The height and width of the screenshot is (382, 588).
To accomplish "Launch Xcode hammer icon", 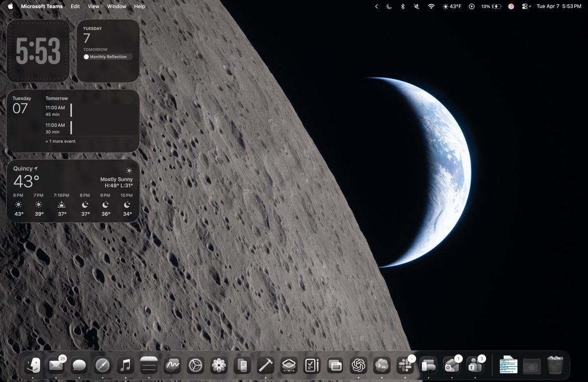I will [265, 365].
